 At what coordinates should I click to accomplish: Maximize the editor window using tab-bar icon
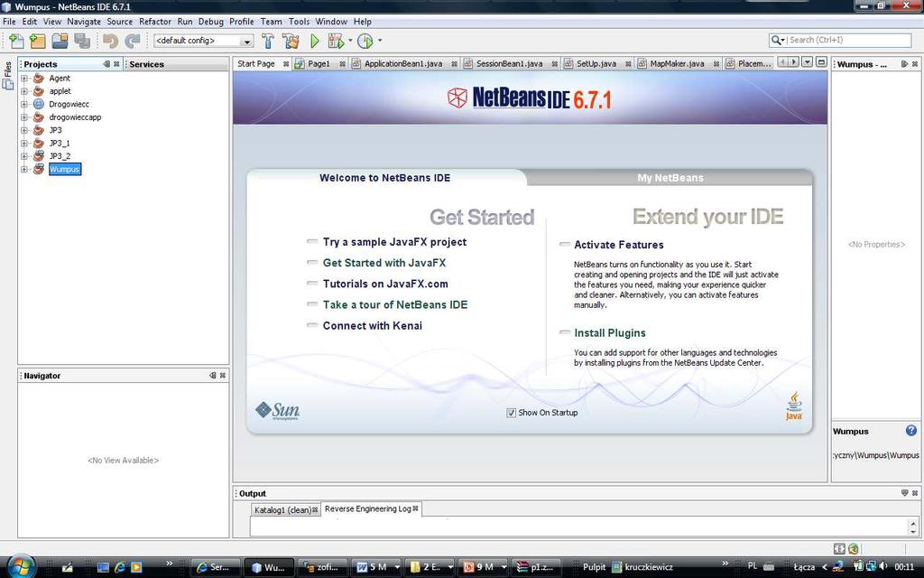click(x=821, y=62)
